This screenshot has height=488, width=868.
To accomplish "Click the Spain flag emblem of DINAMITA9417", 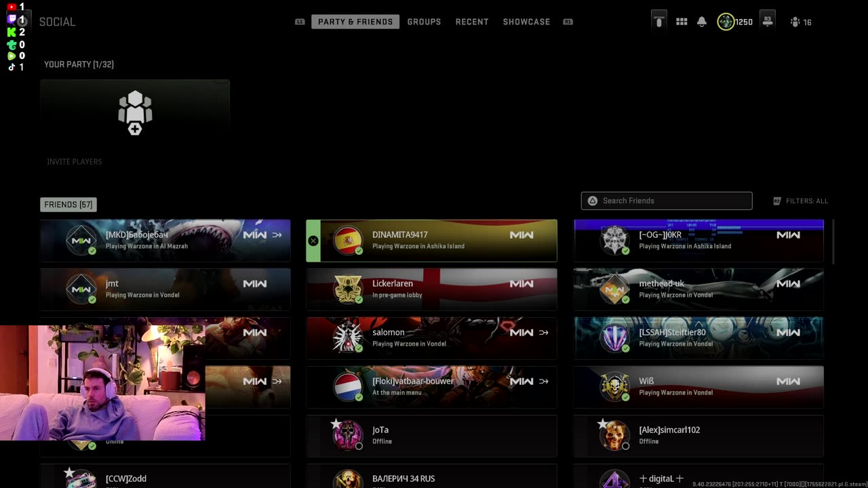I will [x=348, y=241].
